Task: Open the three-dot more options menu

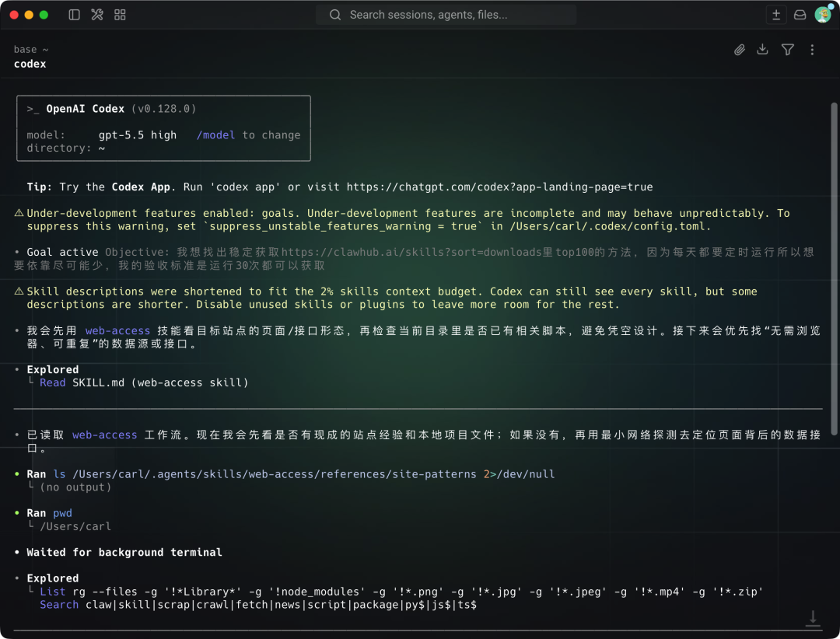Action: tap(812, 50)
